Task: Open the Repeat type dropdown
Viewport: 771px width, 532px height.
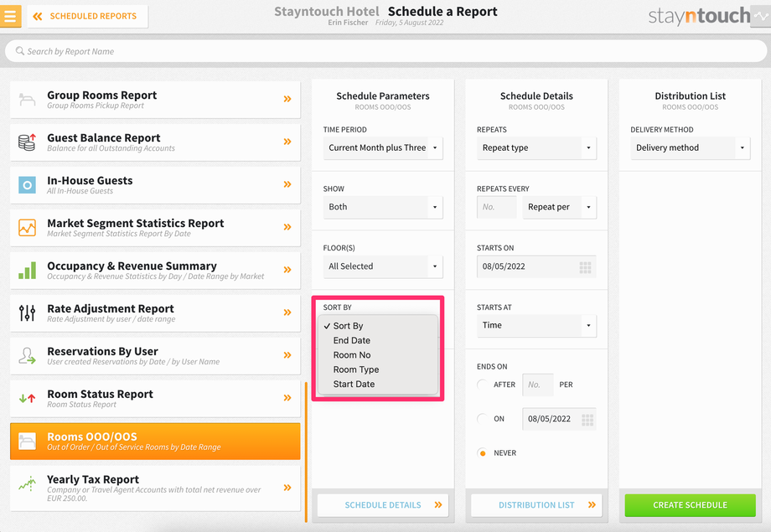Action: 536,148
